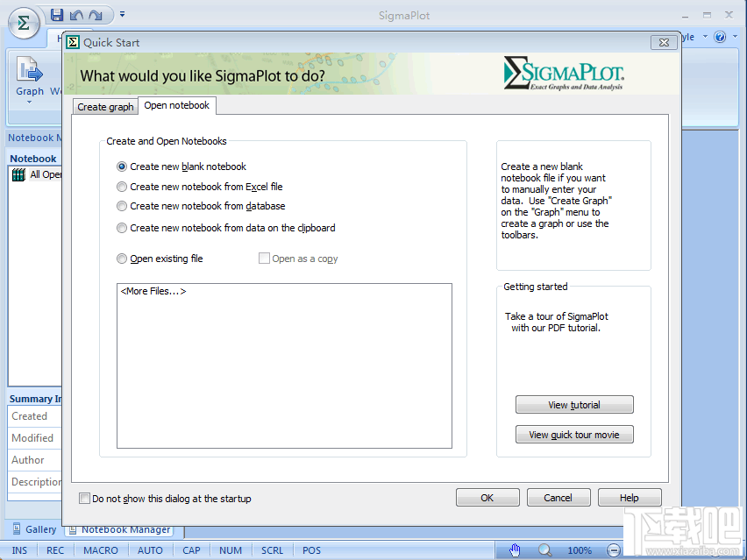This screenshot has width=747, height=560.
Task: Close the Quick Start dialog
Action: [664, 43]
